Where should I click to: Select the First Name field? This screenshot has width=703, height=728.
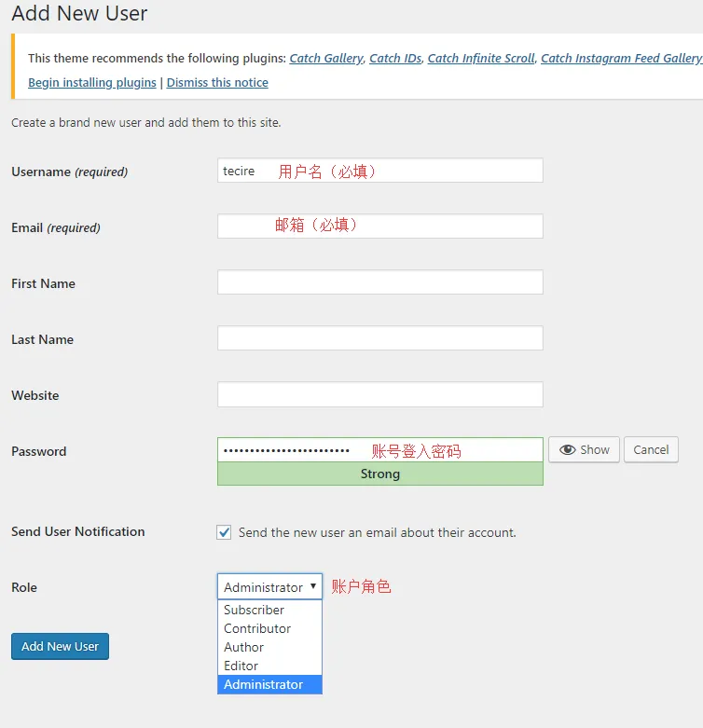tap(379, 282)
